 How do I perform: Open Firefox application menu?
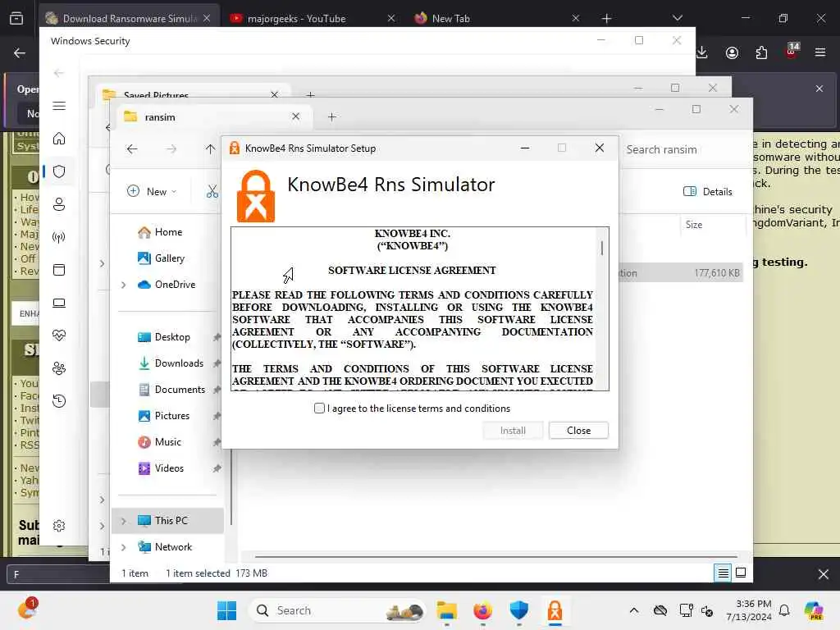(820, 52)
